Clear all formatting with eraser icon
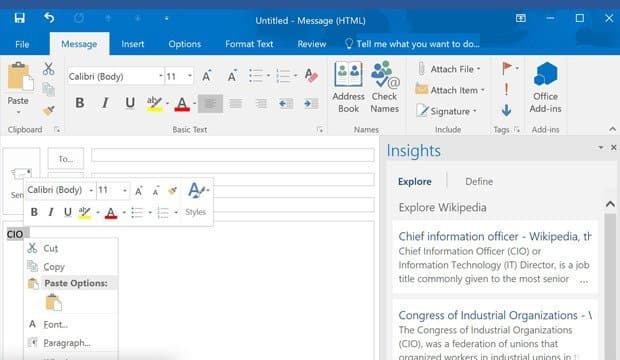The image size is (620, 360). [311, 76]
